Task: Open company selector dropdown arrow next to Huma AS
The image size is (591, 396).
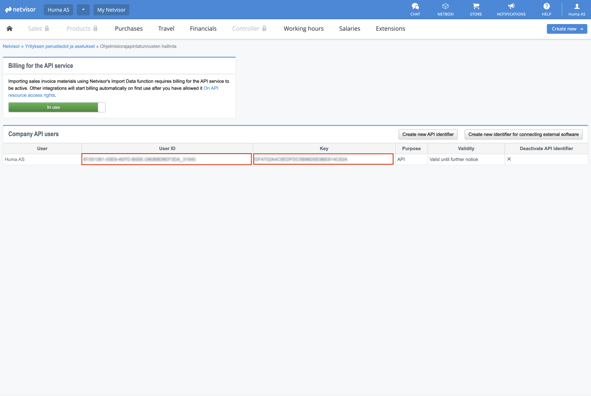Action: click(x=83, y=10)
